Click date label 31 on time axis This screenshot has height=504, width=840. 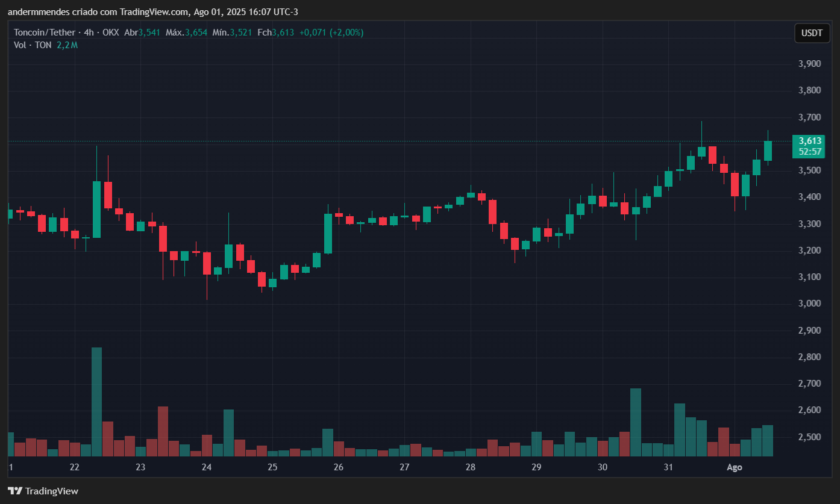(668, 467)
